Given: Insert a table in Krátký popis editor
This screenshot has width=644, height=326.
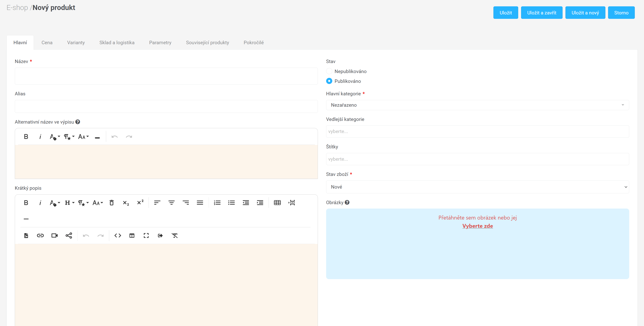Looking at the screenshot, I should 277,203.
